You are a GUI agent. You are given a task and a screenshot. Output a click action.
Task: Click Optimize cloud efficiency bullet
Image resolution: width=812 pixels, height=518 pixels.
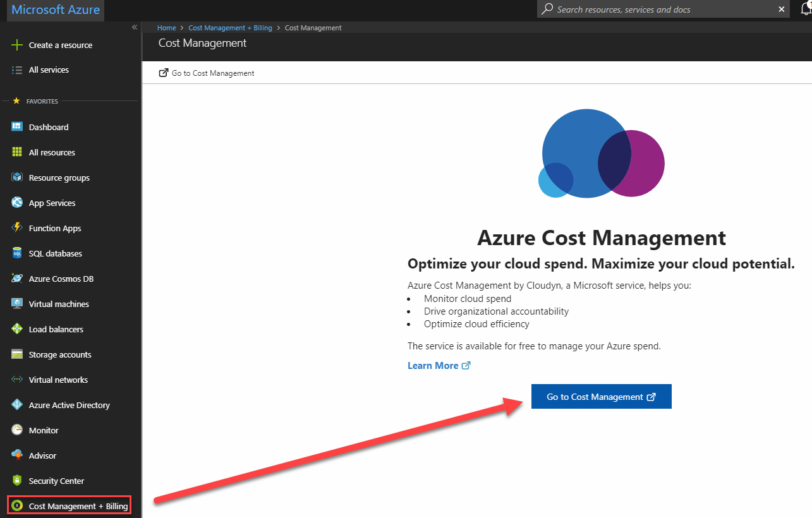tap(476, 324)
